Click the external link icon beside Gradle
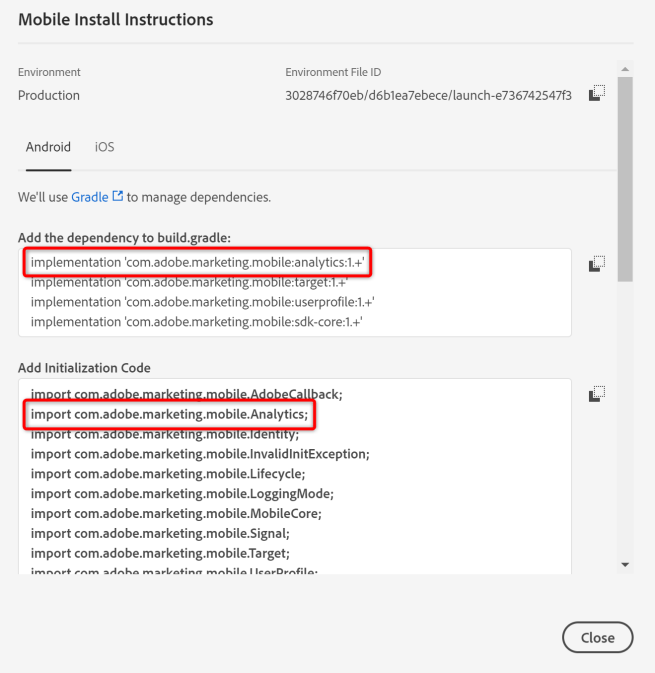 pos(118,197)
